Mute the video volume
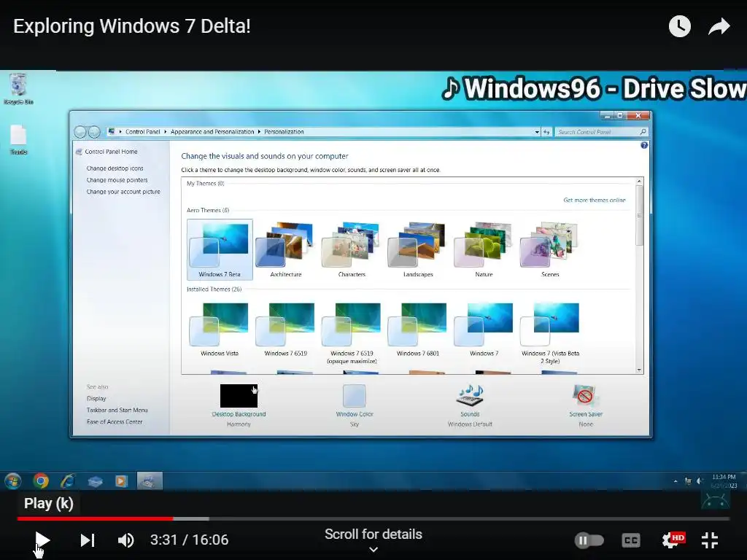 click(125, 540)
